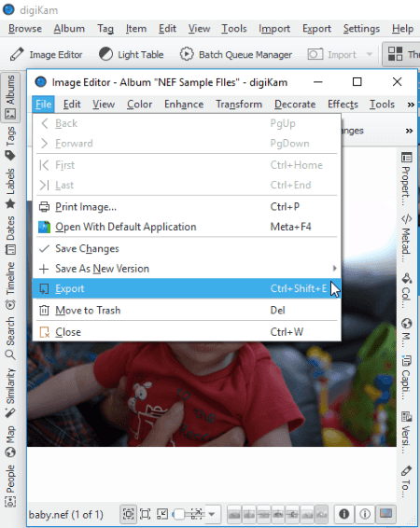Open Tools panel in editor right sidebar
Screen dimensions: 420x528
(x=407, y=481)
